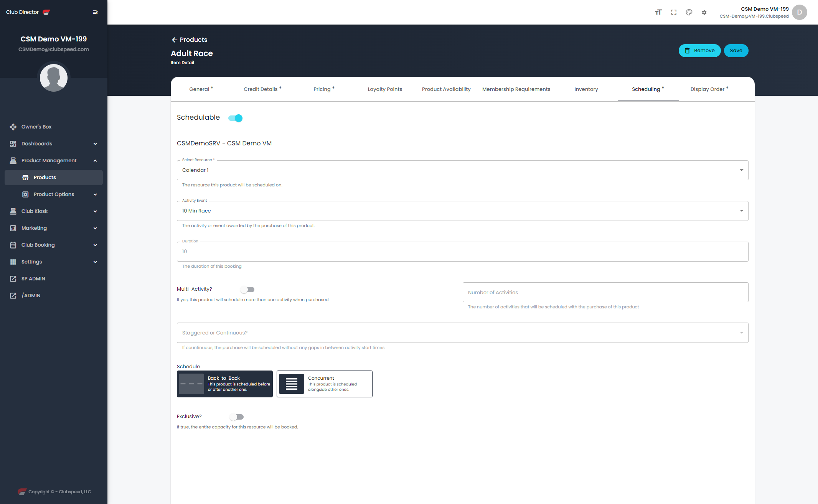Click the Club Kiosk sidebar icon
This screenshot has height=504, width=818.
click(13, 211)
